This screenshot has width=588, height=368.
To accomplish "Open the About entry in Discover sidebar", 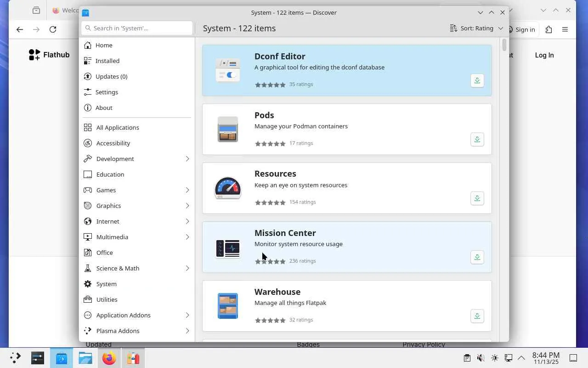I will 137,108.
